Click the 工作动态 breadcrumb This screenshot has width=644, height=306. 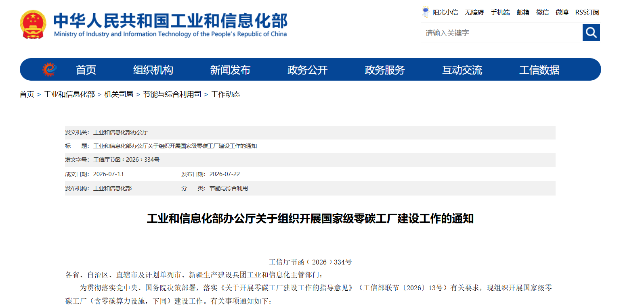[x=225, y=94]
